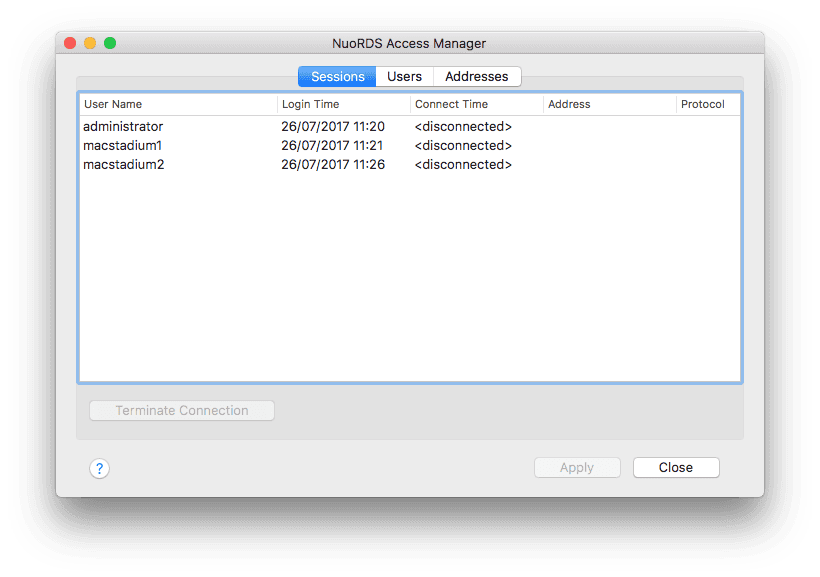
Task: Click the Protocol column header
Action: click(703, 104)
